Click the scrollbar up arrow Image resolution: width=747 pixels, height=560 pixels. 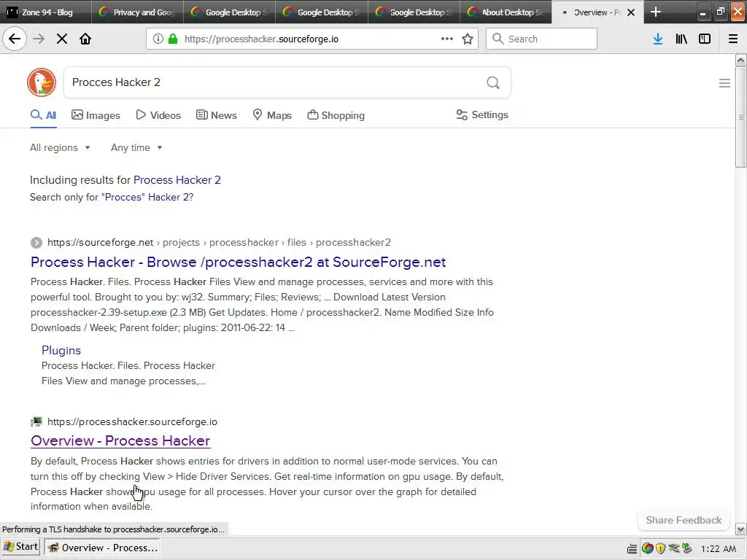pyautogui.click(x=741, y=60)
